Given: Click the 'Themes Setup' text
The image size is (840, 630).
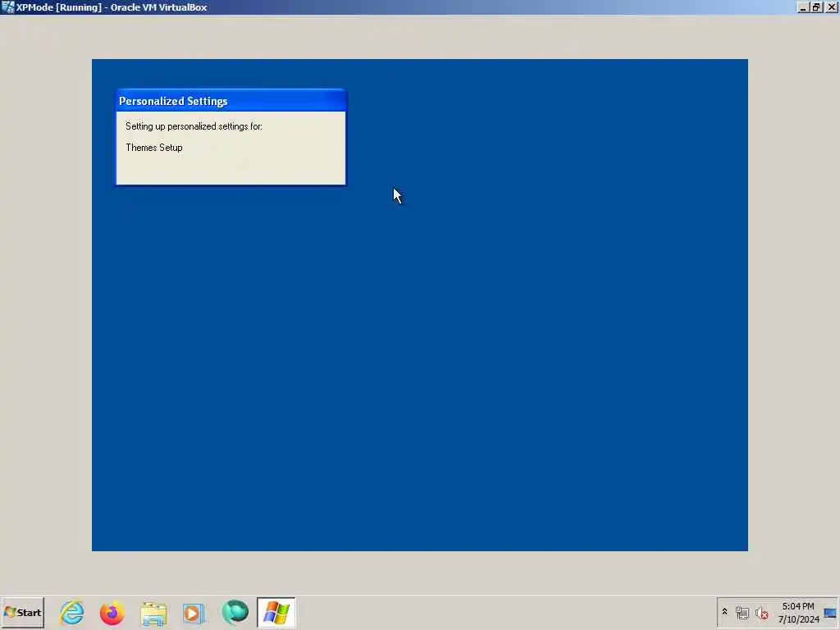Looking at the screenshot, I should [153, 148].
